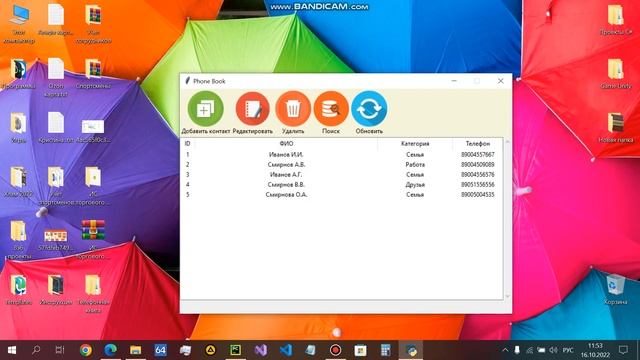Select the Новая папка desktop folder
This screenshot has height=360, width=640.
tap(616, 127)
